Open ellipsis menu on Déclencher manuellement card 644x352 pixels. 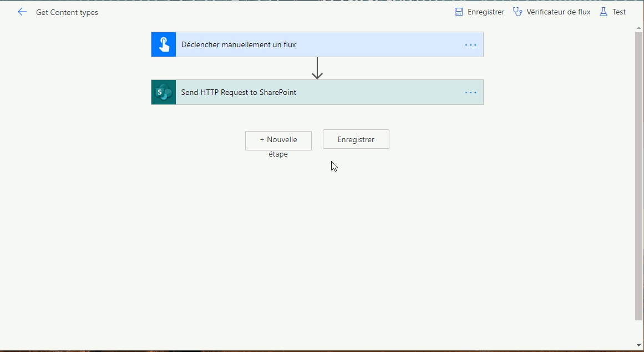coord(471,45)
